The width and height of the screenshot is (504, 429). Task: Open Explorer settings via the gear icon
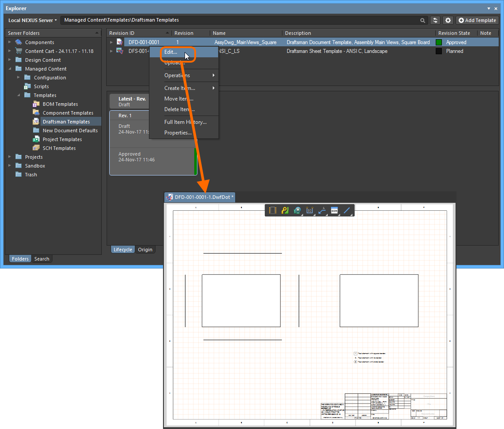tap(448, 20)
